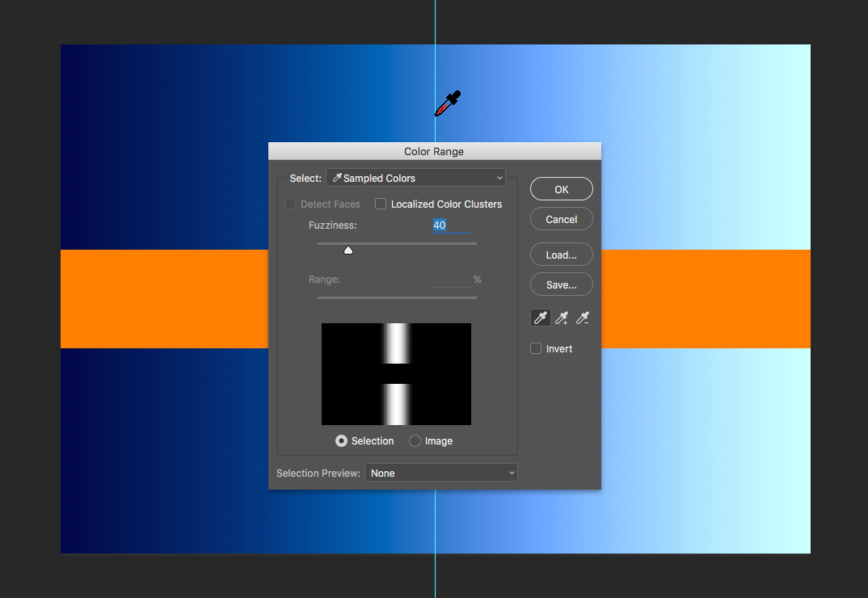Viewport: 868px width, 598px height.
Task: Select the Eyedropper sampling tool
Action: [x=541, y=318]
